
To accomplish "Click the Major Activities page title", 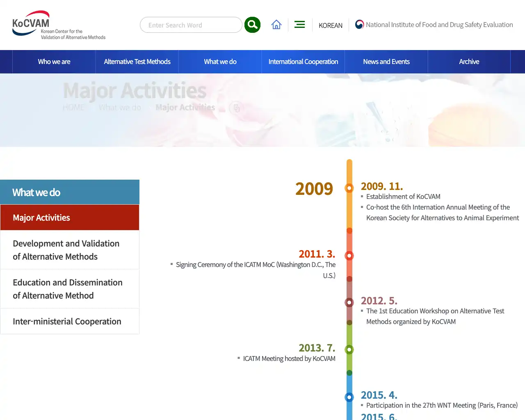I will point(135,90).
